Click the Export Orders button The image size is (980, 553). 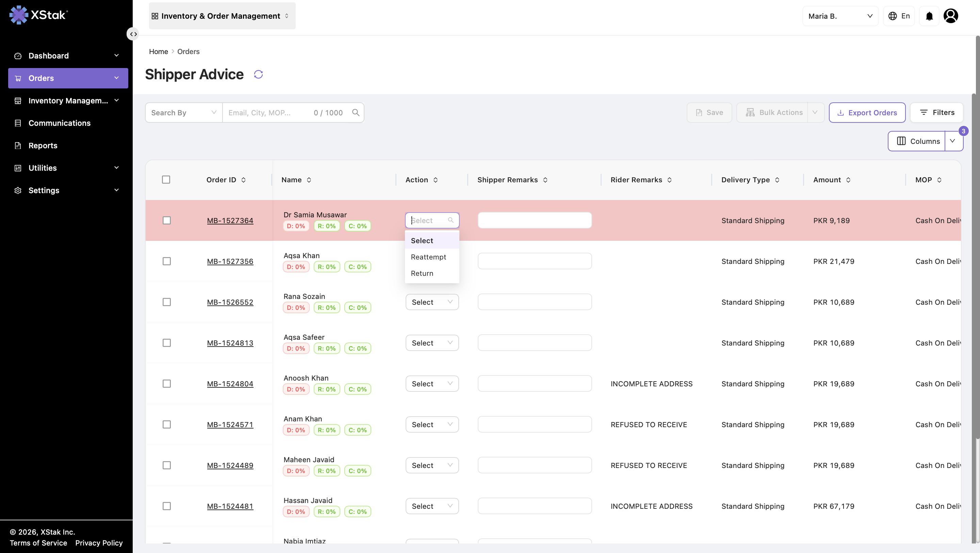(867, 113)
